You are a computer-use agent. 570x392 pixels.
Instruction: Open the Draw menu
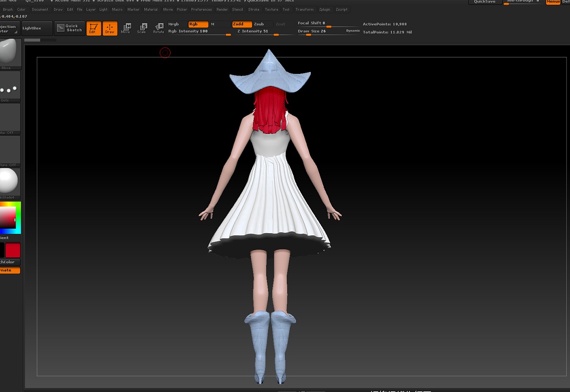click(x=58, y=9)
